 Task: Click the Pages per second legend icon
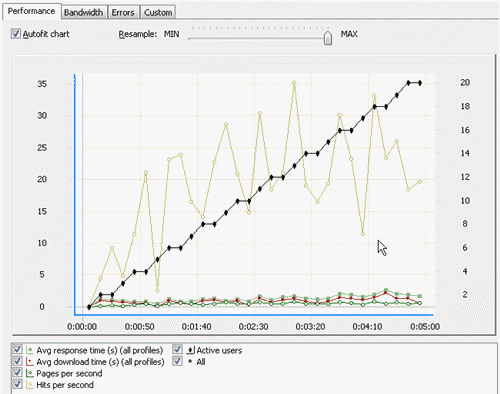(x=30, y=373)
